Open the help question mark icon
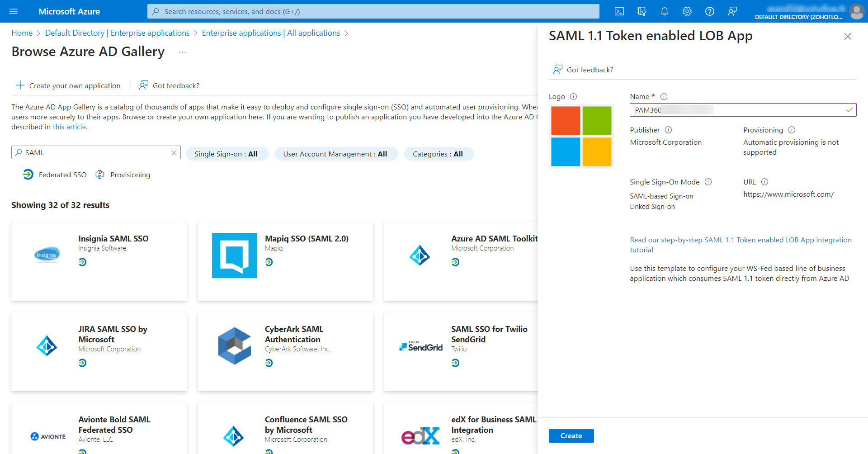The width and height of the screenshot is (868, 454). pyautogui.click(x=709, y=11)
